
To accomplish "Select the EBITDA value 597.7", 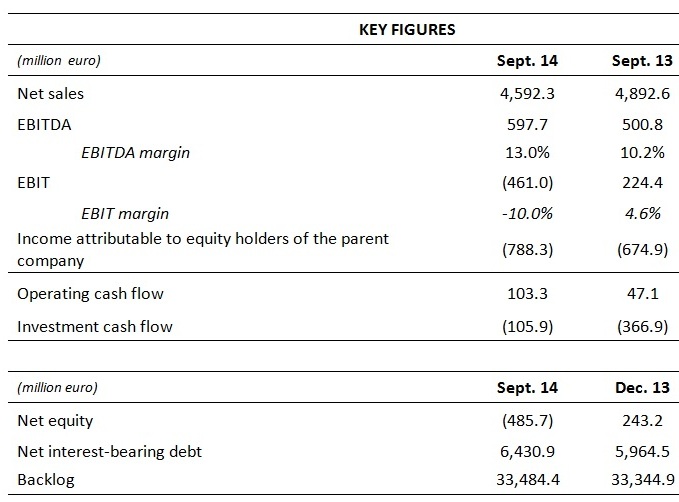I will (x=527, y=124).
